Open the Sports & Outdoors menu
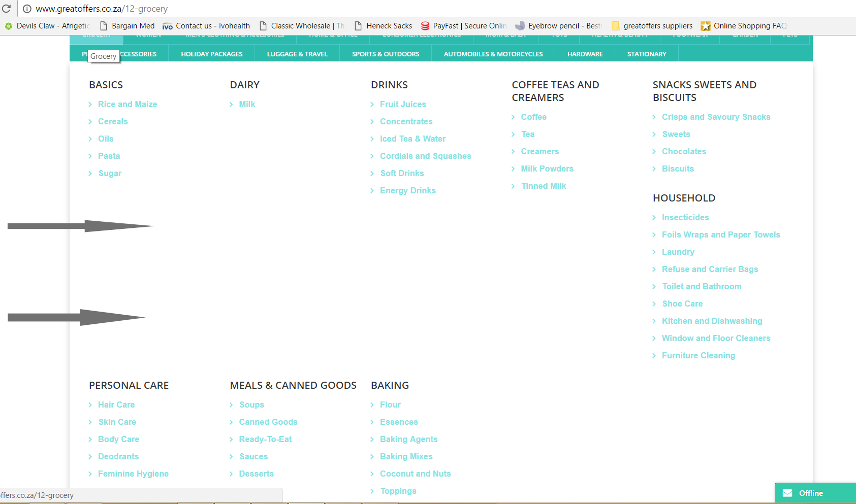Image resolution: width=856 pixels, height=504 pixels. [386, 54]
